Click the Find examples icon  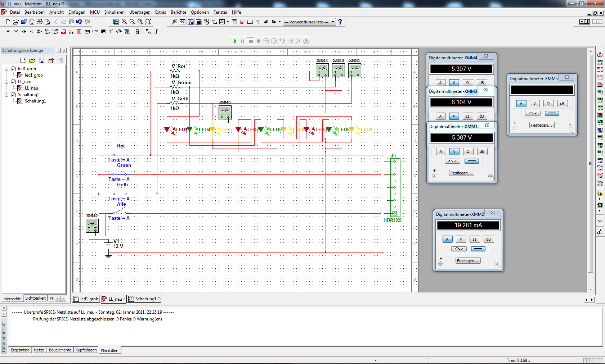(175, 22)
